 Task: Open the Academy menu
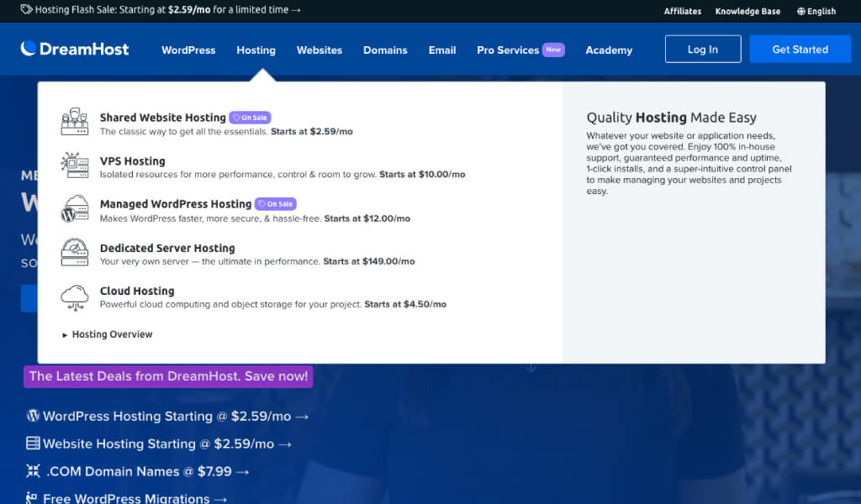[609, 50]
